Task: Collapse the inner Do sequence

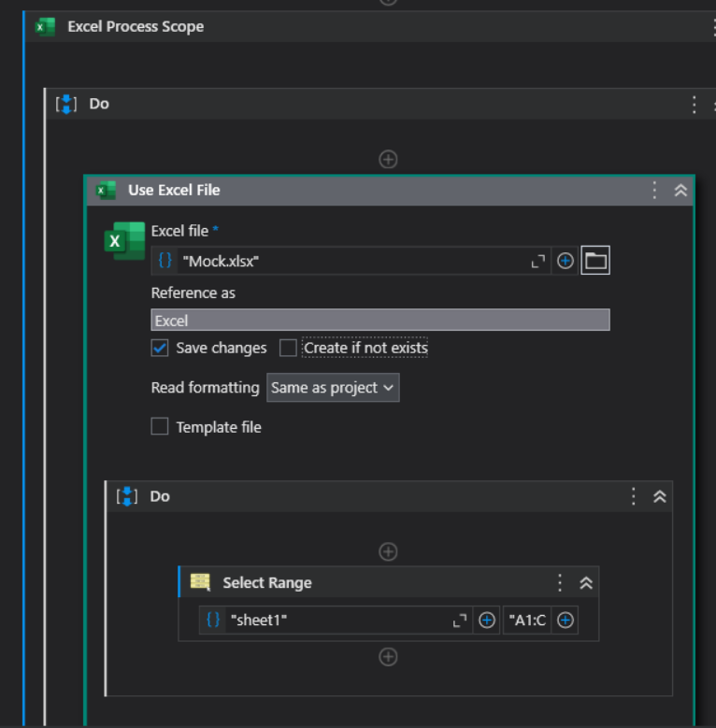Action: tap(659, 496)
